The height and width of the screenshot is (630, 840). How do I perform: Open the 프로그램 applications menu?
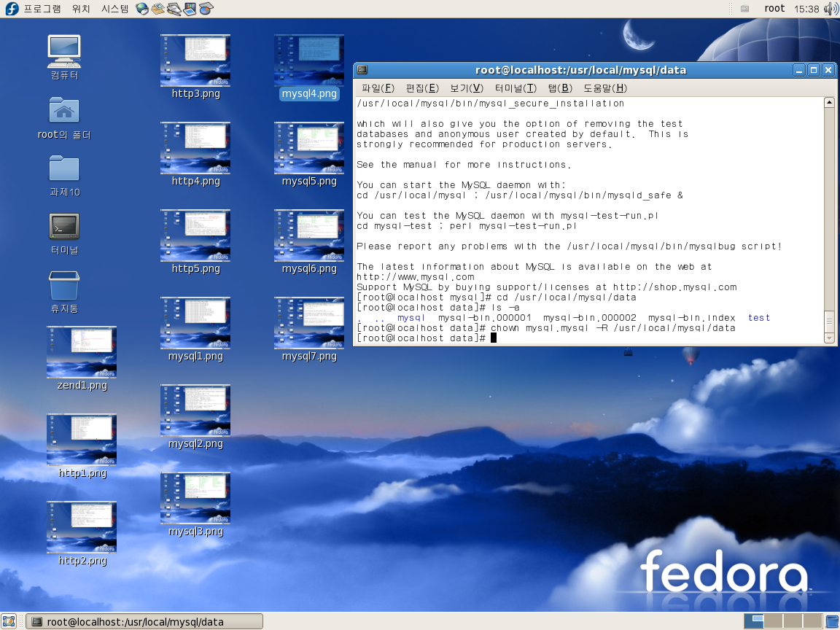42,9
